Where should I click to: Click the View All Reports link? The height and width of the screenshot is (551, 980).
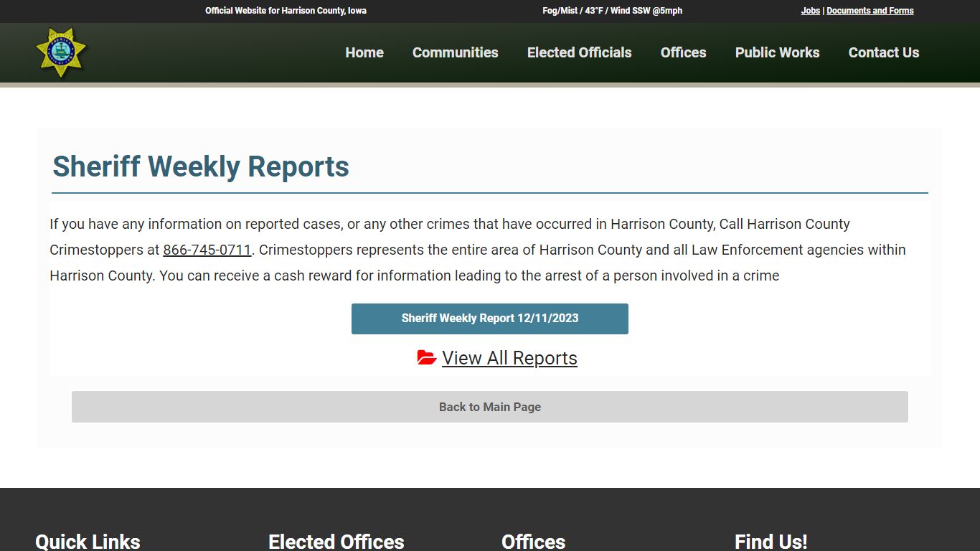pos(509,358)
